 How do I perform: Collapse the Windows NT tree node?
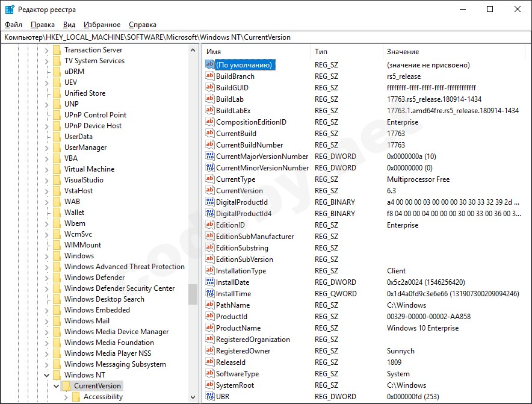click(x=47, y=374)
